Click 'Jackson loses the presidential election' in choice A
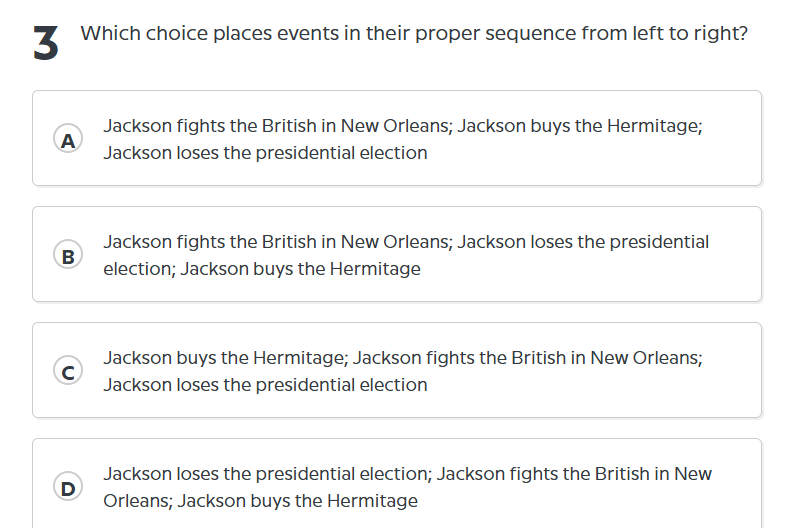 (265, 153)
